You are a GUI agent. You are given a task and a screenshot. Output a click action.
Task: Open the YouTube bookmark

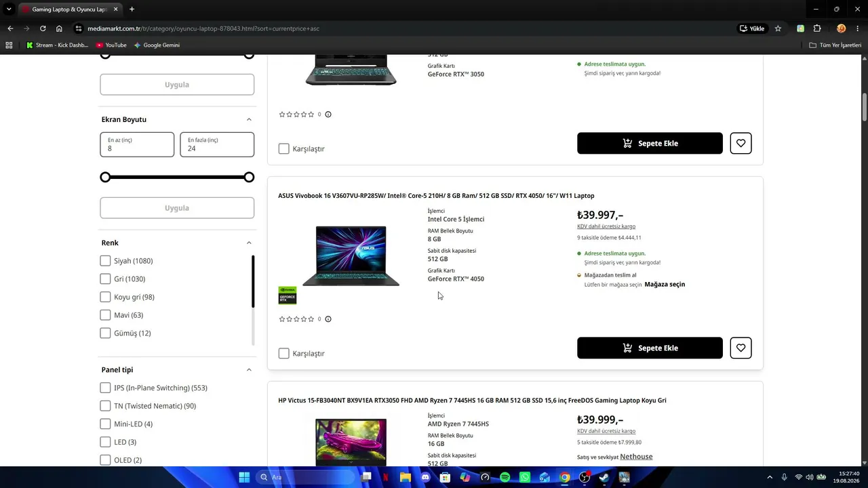(x=111, y=45)
